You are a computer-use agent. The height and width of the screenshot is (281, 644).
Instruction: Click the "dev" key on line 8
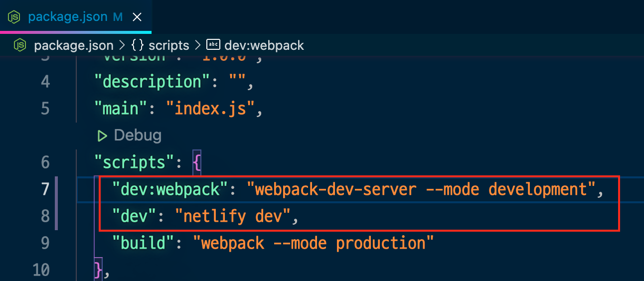point(135,216)
